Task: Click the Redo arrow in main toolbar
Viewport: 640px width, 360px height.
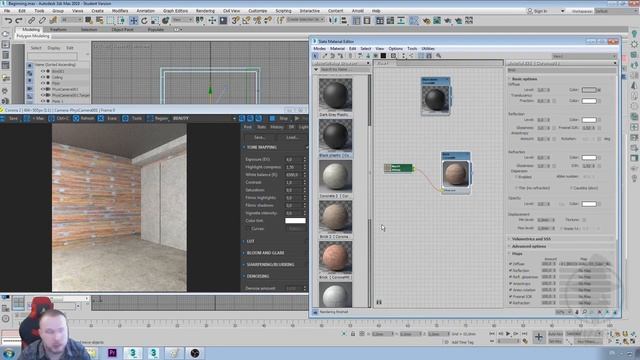Action: (x=19, y=20)
